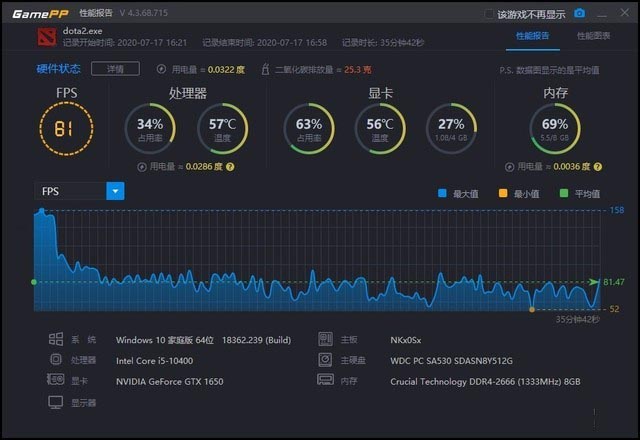This screenshot has height=440, width=640.
Task: Click the GamePP logo
Action: pos(40,14)
